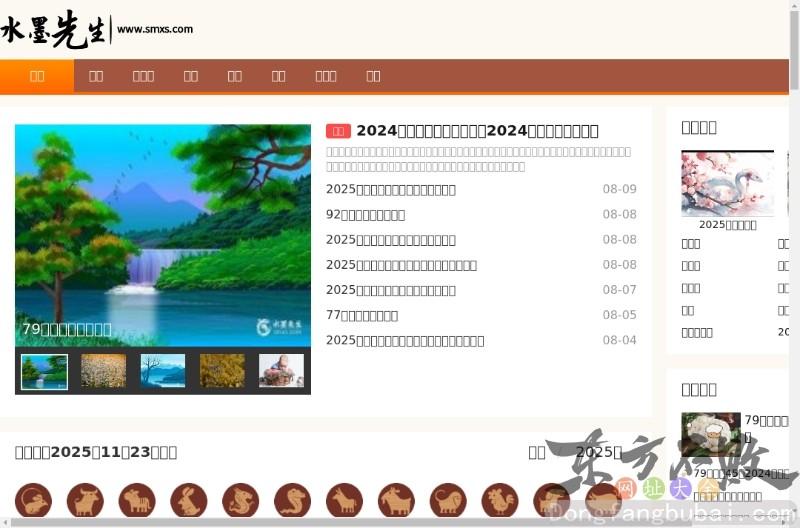800x528 pixels.
Task: Select the yellow flower field thumbnail
Action: coord(104,371)
